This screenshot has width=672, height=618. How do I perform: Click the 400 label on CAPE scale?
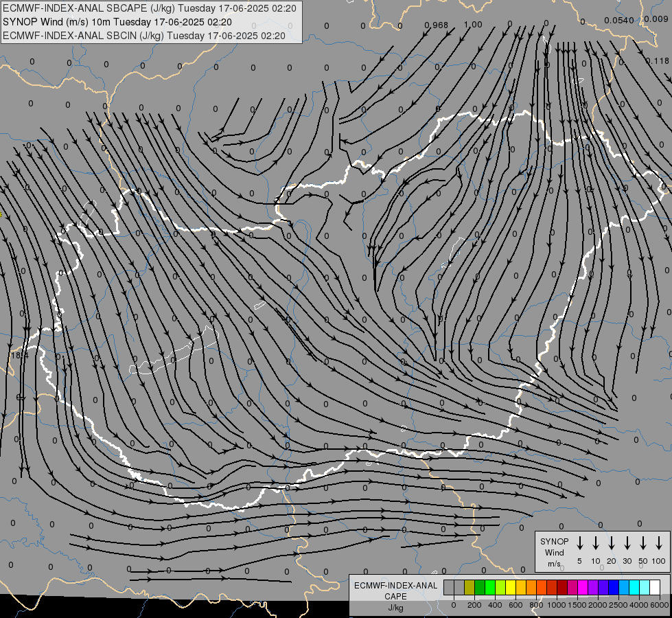(x=495, y=605)
